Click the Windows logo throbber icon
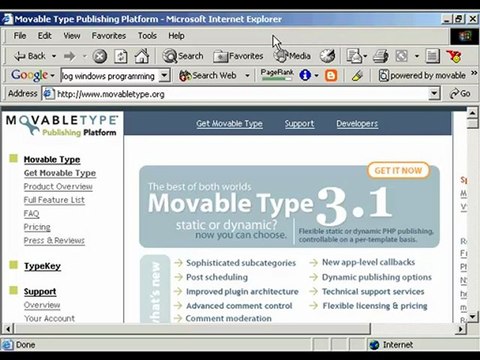 [x=465, y=36]
